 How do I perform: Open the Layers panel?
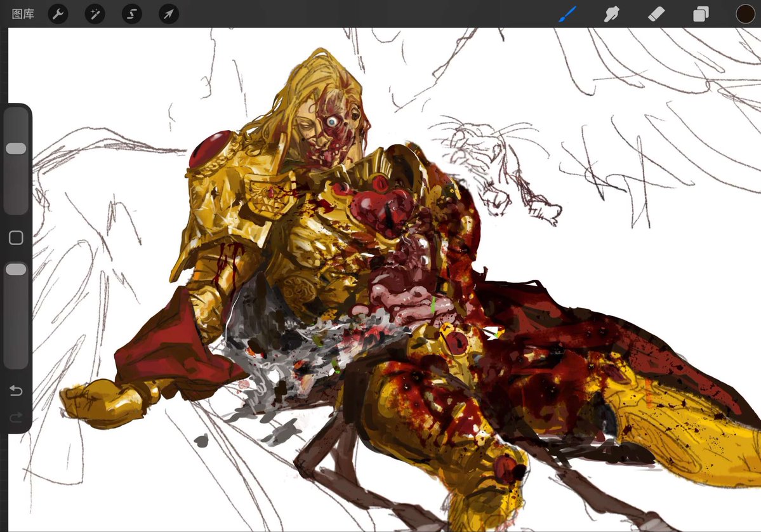tap(700, 14)
